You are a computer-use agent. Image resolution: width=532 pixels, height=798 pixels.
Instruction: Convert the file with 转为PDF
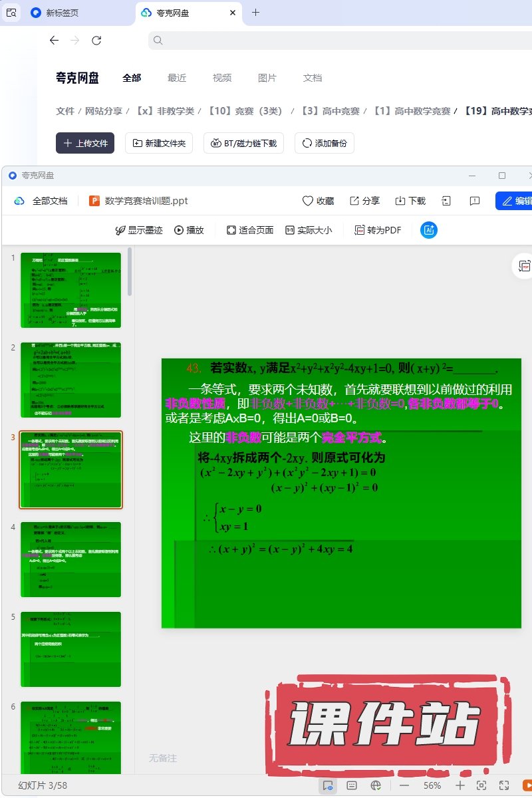[x=378, y=230]
